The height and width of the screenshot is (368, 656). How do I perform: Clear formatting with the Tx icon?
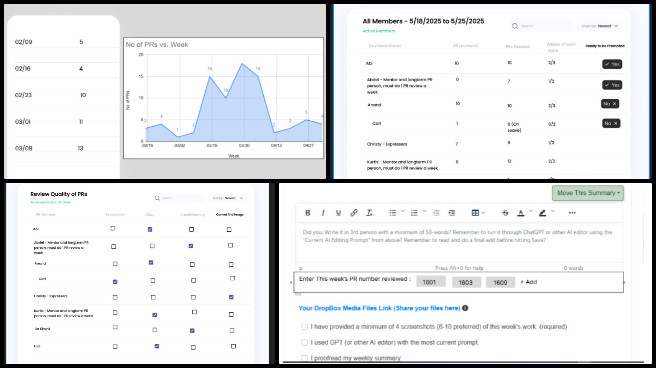tap(369, 213)
